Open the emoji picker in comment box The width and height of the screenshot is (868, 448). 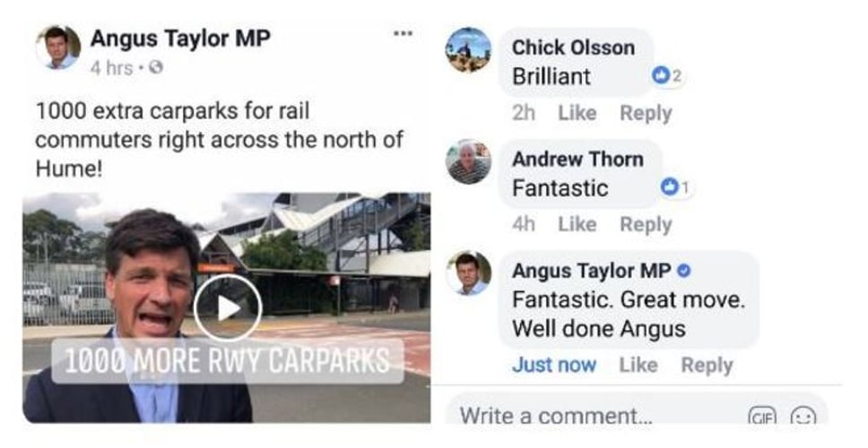click(803, 418)
